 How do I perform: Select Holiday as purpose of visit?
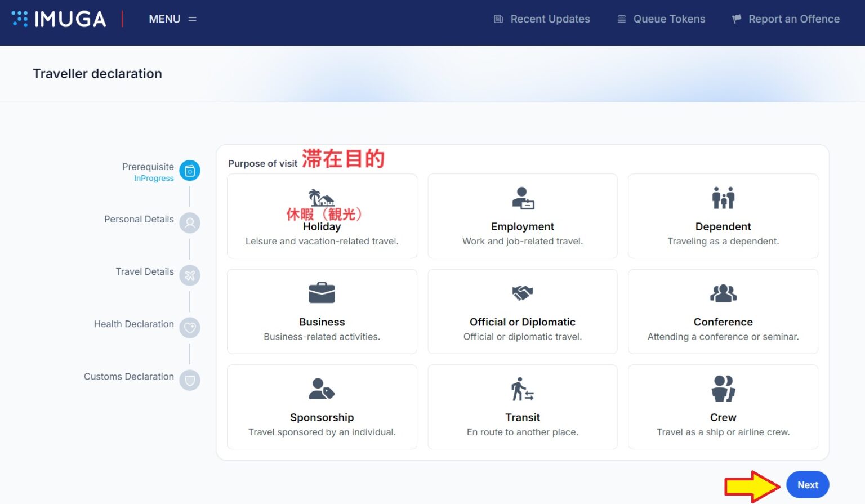(x=322, y=216)
